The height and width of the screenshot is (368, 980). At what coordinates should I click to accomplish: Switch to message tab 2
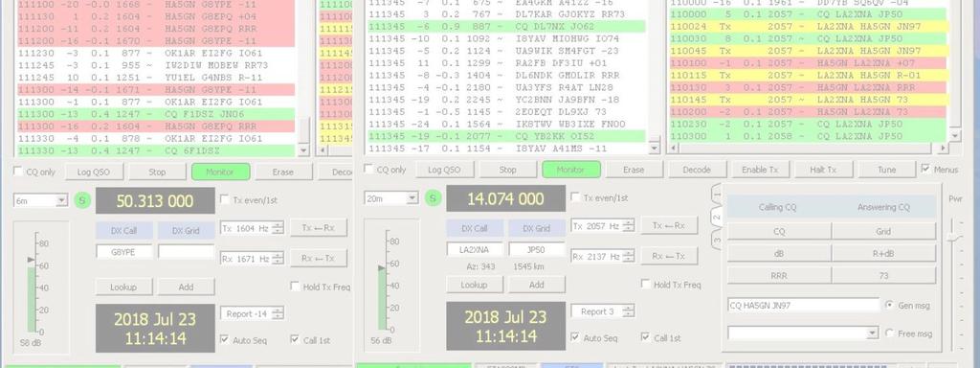tap(717, 218)
